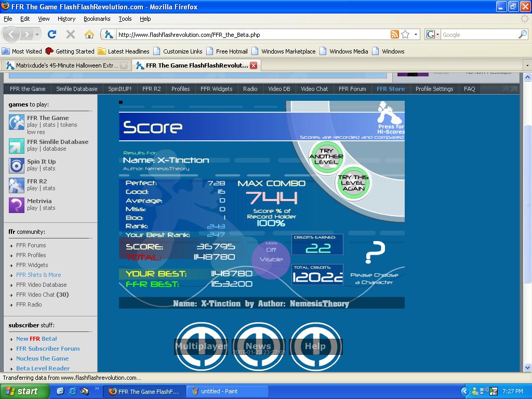The height and width of the screenshot is (399, 532).
Task: Subscribe via the orange RSS feed icon
Action: (x=395, y=34)
